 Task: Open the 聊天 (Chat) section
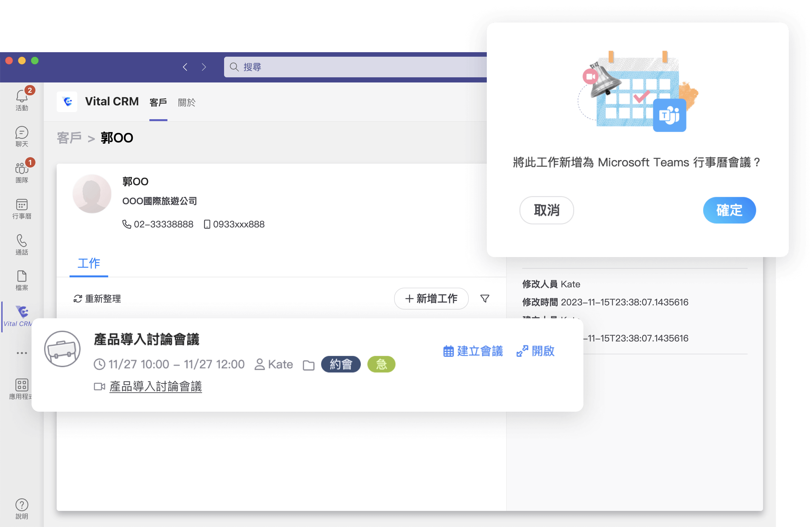point(22,136)
